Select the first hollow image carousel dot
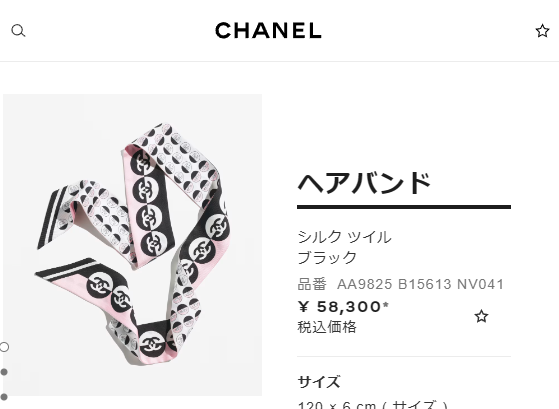The width and height of the screenshot is (559, 409). (4, 347)
